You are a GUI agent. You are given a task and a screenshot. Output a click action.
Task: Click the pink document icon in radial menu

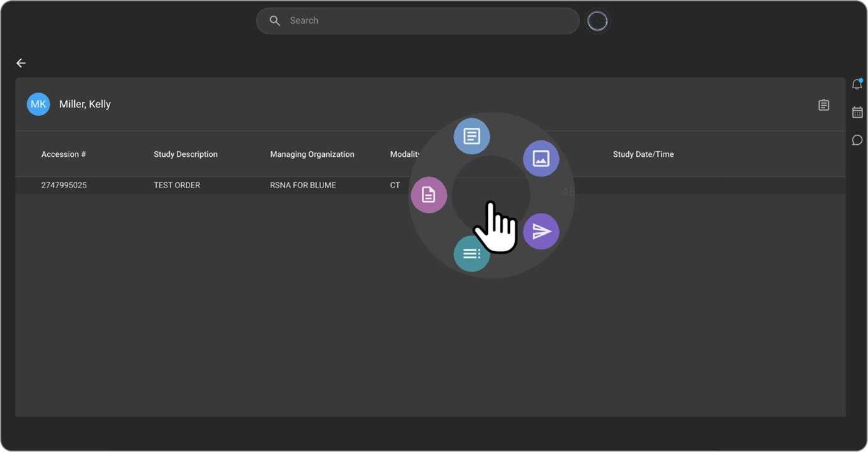point(429,195)
